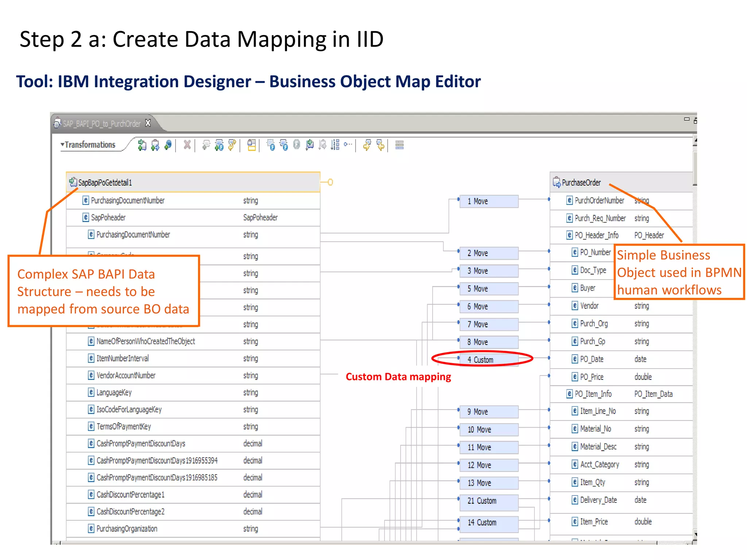Click the Add Output Business Object icon

coord(155,145)
